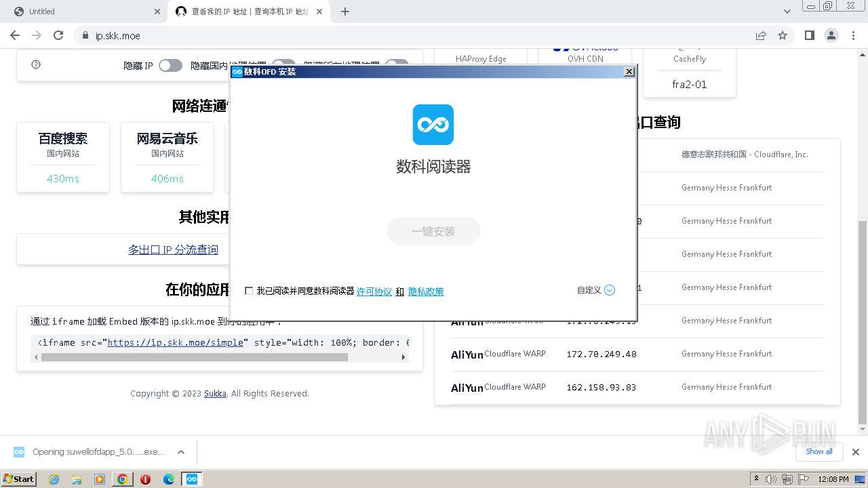View site information lock icon
Image resolution: width=868 pixels, height=488 pixels.
click(85, 35)
